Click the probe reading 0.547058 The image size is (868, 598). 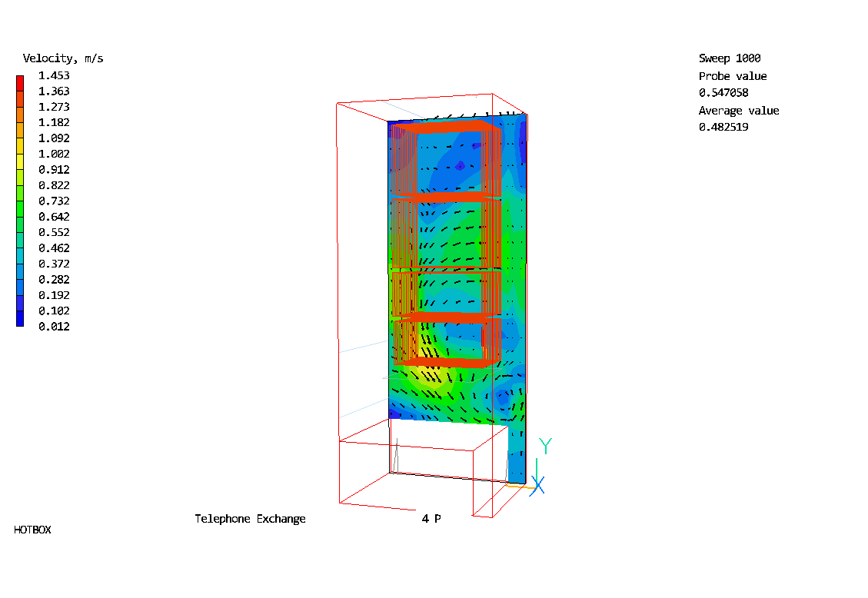click(x=723, y=93)
